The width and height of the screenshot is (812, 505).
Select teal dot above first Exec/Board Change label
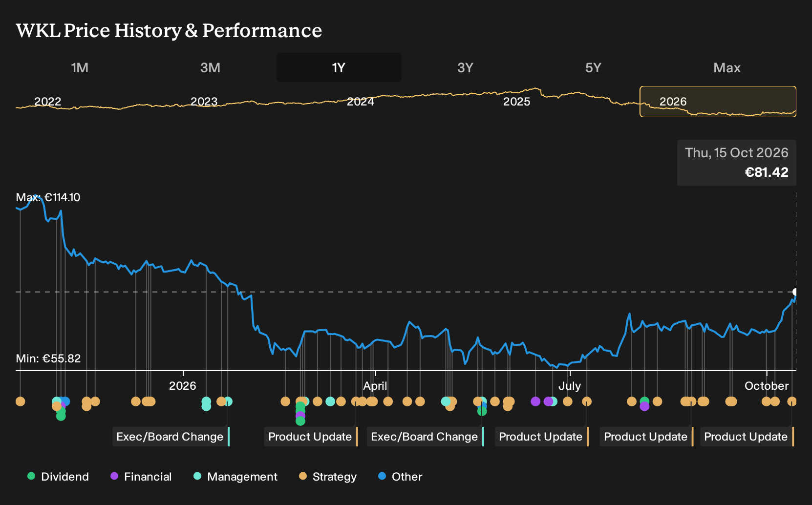[228, 401]
